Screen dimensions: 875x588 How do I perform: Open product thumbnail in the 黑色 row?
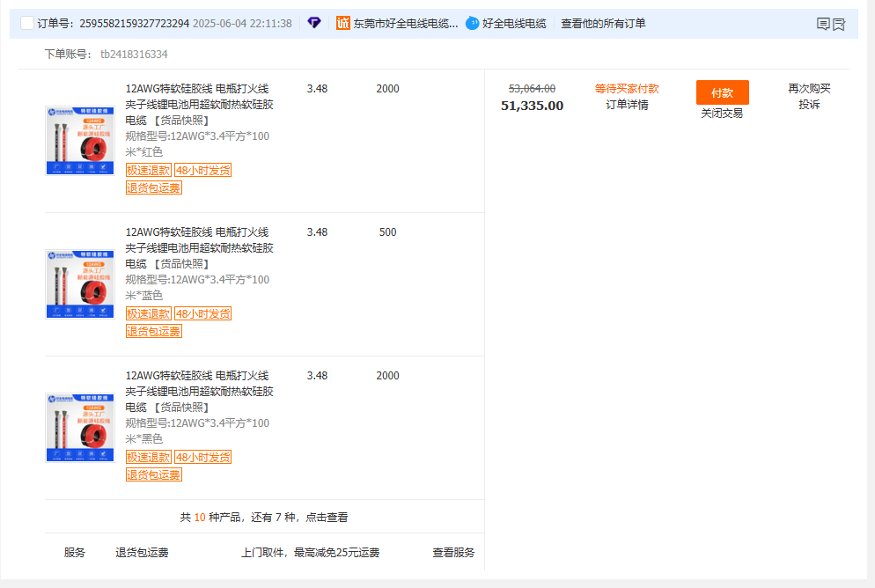click(x=80, y=427)
